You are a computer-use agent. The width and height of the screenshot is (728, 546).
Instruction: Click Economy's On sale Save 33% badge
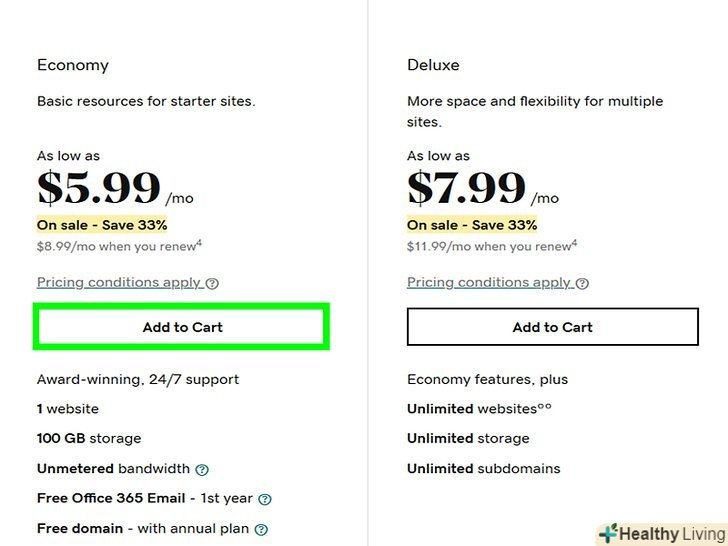click(102, 225)
